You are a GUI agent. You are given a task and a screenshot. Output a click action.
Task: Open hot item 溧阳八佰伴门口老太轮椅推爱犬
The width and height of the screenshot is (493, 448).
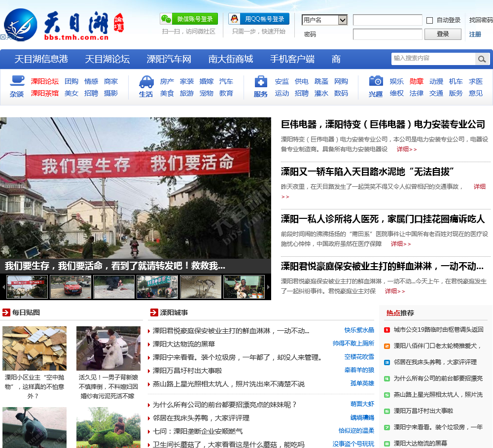pos(438,346)
